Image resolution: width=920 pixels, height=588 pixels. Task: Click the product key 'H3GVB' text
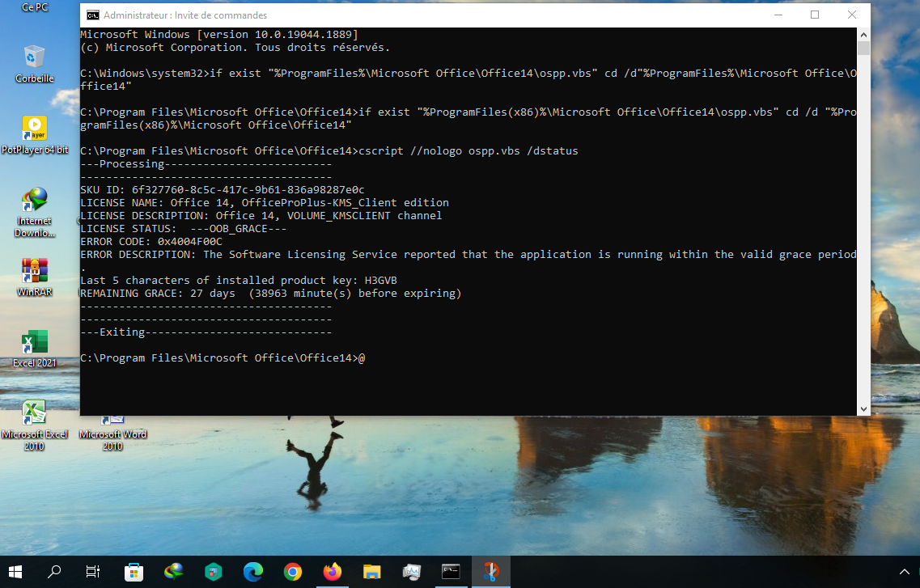click(381, 280)
